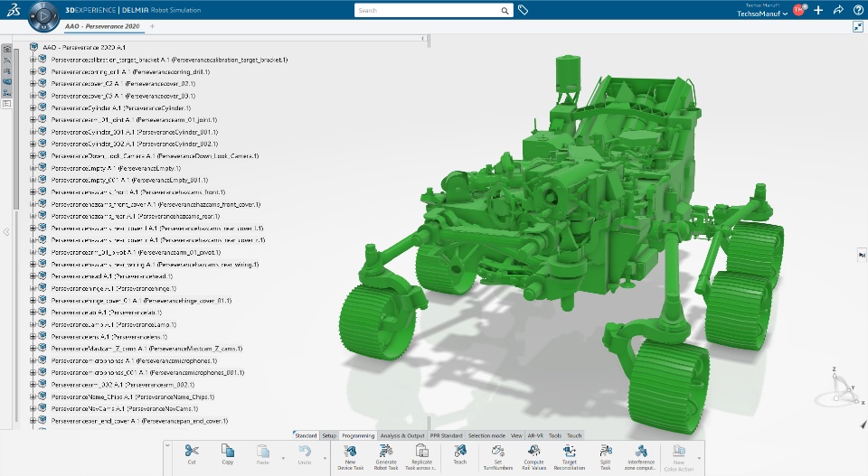The image size is (868, 476).
Task: Click the tree panel vertical scrollbar
Action: click(x=16, y=130)
